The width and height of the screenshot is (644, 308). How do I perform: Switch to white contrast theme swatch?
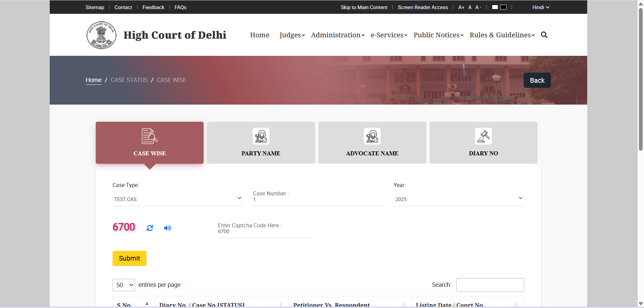click(x=495, y=7)
